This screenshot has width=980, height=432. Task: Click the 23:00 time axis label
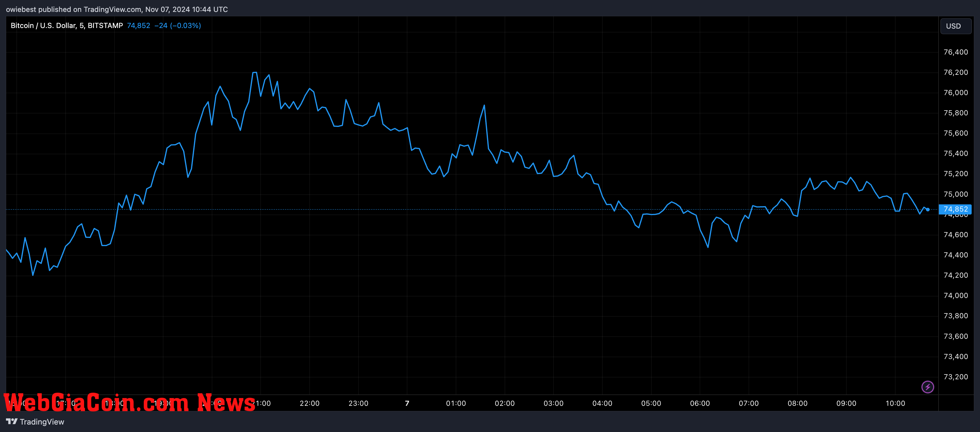click(358, 403)
